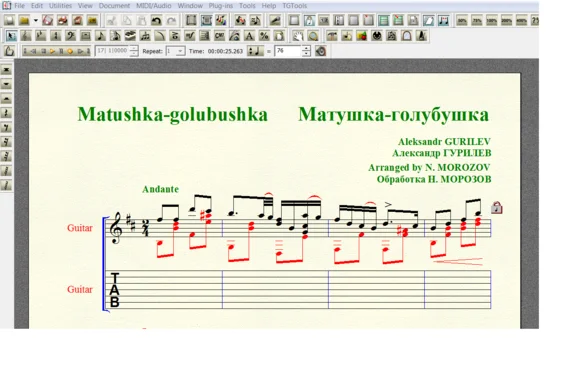Viewport: 576px width, 369px height.
Task: Select the Lyrics tool
Action: (x=234, y=36)
